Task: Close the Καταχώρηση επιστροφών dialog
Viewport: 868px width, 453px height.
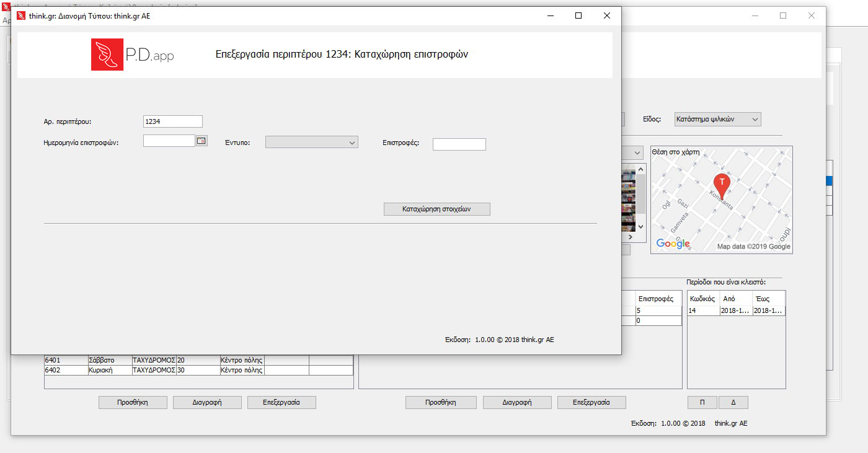Action: (606, 16)
